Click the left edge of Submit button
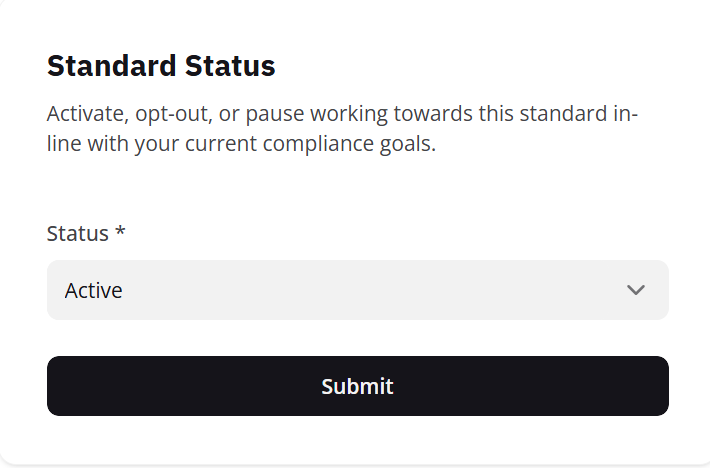Image resolution: width=710 pixels, height=468 pixels. click(62, 386)
